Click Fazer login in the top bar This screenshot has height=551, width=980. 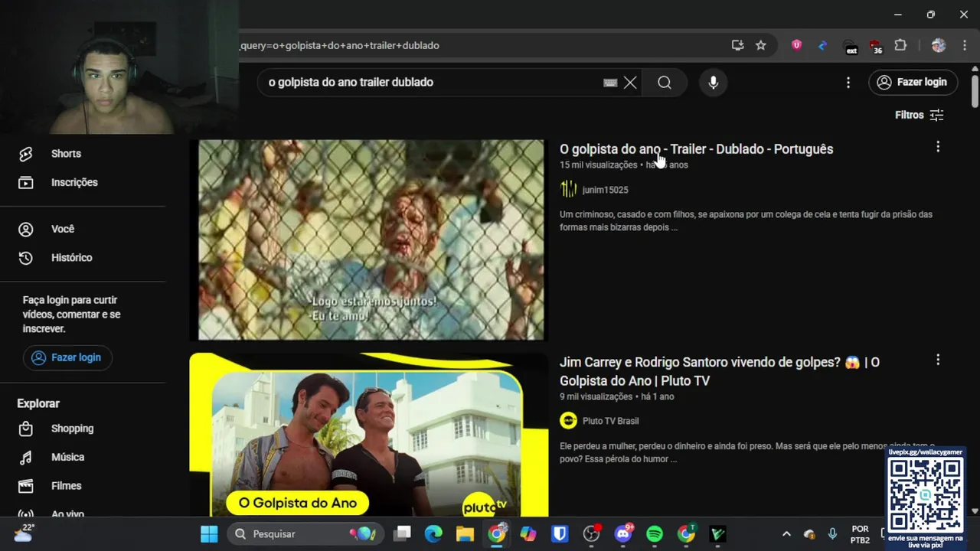pos(913,82)
